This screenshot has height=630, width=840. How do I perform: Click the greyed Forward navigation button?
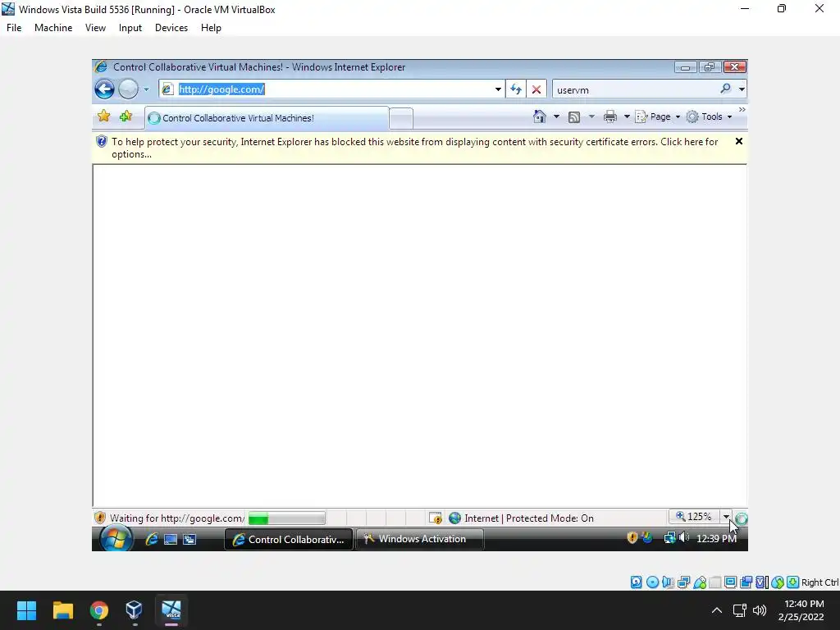pyautogui.click(x=128, y=89)
